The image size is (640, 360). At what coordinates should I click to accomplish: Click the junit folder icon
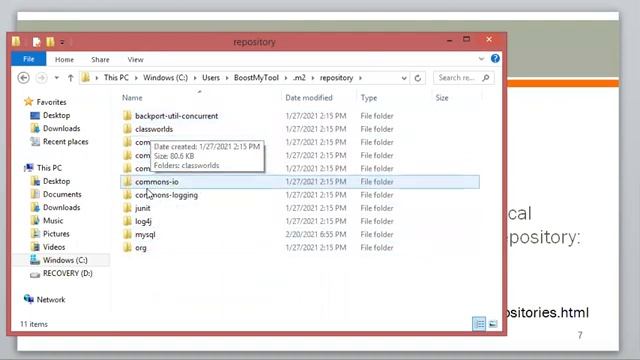pos(127,208)
